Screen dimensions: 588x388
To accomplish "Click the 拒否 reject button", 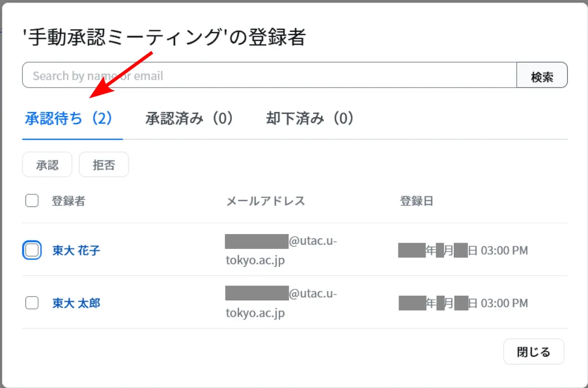I will pyautogui.click(x=103, y=165).
